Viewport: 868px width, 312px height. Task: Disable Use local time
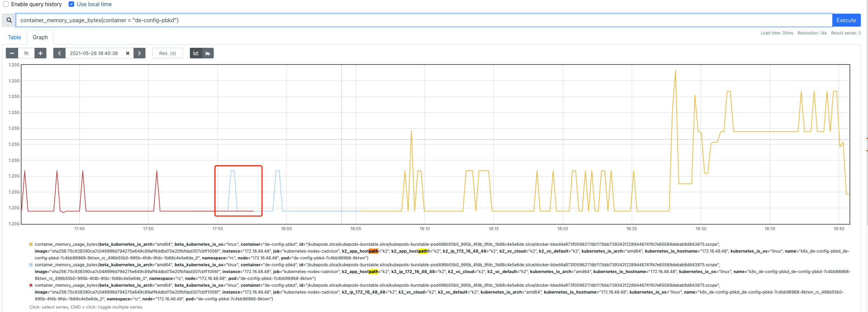pos(71,4)
